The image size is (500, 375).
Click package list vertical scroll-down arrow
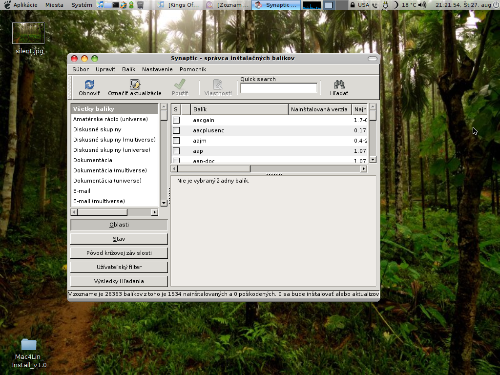(373, 159)
